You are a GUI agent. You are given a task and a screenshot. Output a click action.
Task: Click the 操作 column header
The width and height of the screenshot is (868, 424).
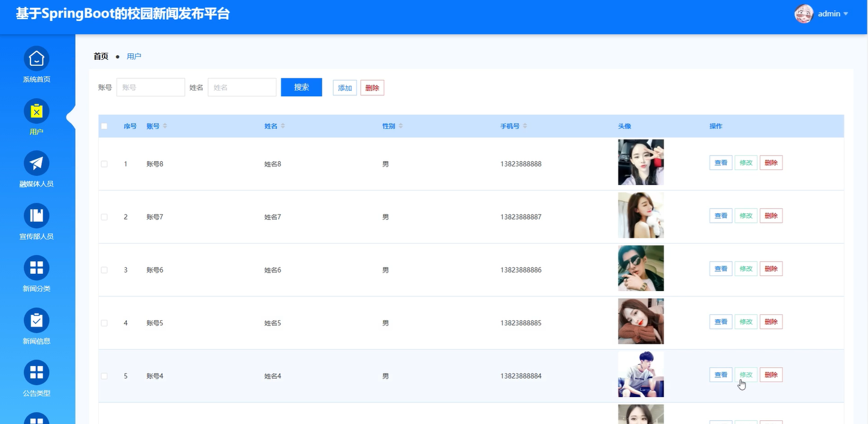(716, 126)
